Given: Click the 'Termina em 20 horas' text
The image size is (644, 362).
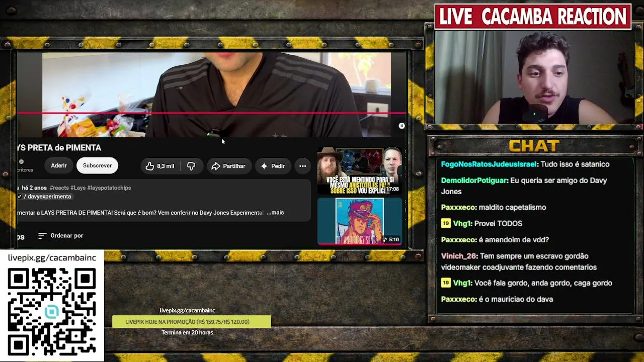Looking at the screenshot, I should (187, 332).
